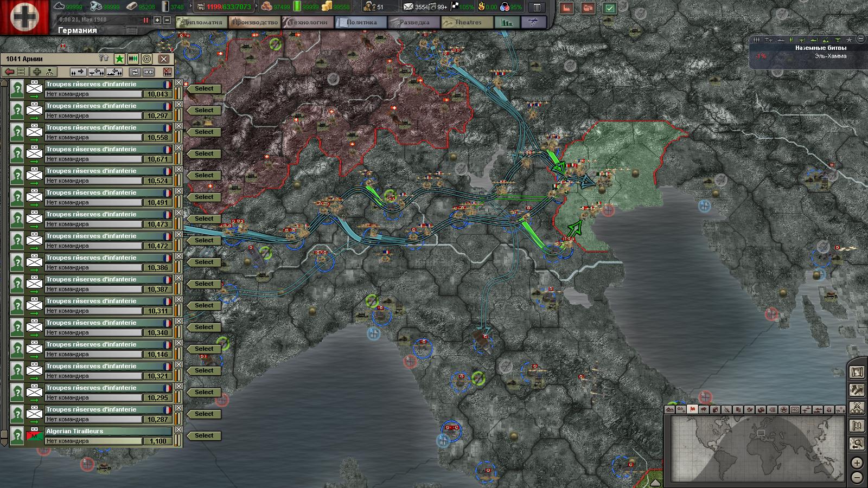Toggle the green checkmark alert button
Viewport: 868px width, 488px height.
pos(610,8)
